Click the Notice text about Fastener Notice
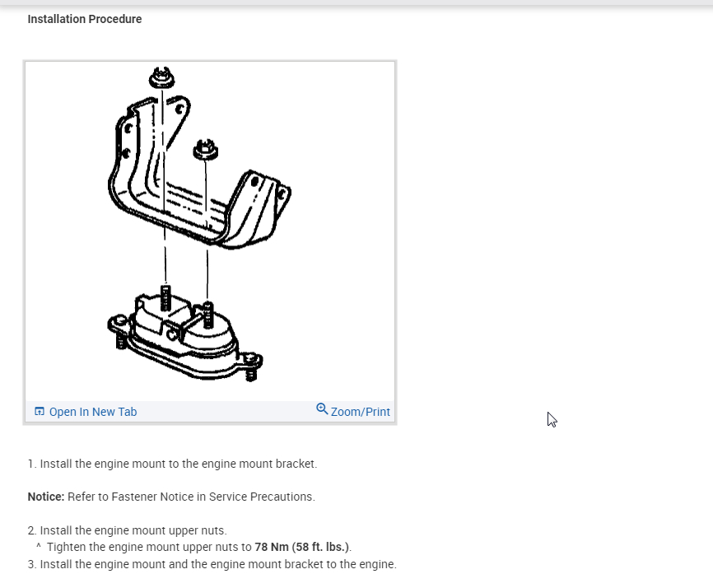713x588 pixels. 171,497
